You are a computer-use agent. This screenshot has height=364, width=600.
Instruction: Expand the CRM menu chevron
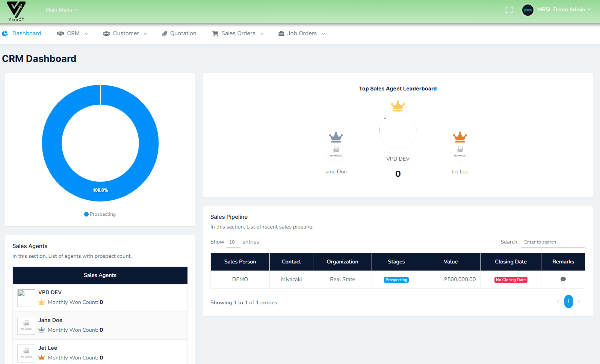(86, 33)
